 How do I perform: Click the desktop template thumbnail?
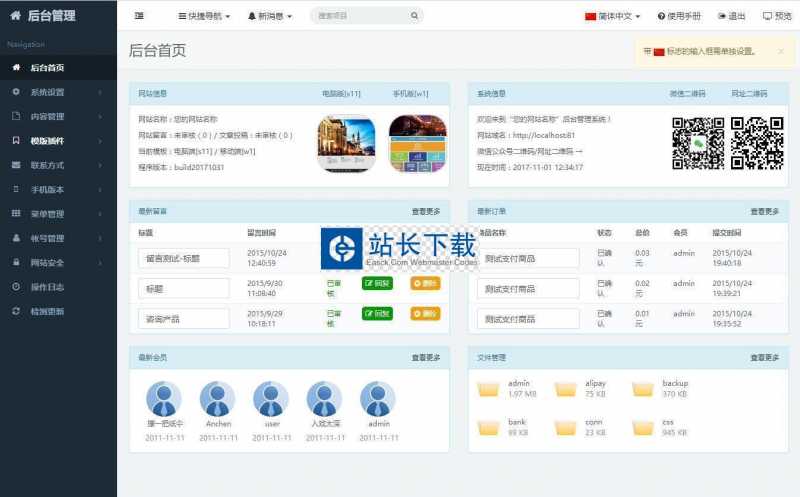click(x=346, y=143)
